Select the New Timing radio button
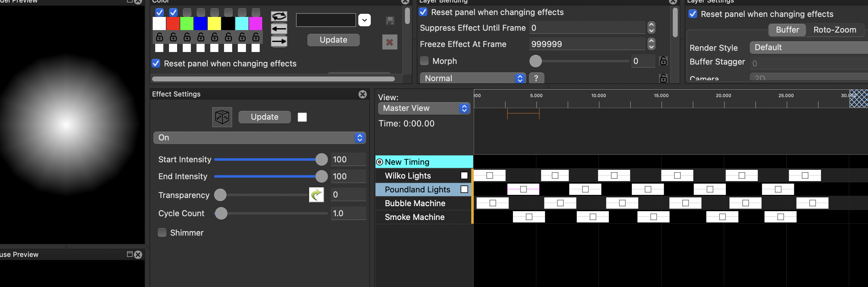 click(x=380, y=162)
